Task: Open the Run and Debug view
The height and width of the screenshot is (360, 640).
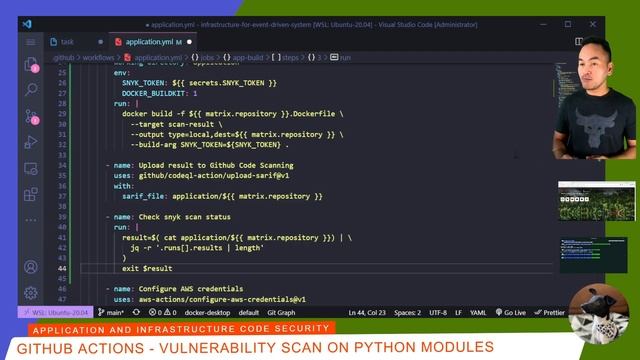Action: pos(31,142)
